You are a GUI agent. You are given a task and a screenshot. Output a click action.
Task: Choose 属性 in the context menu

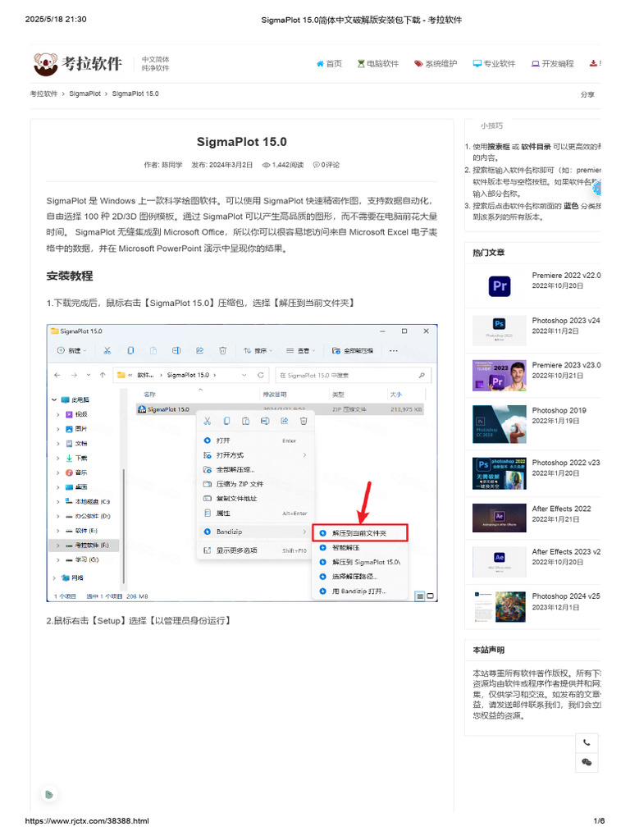(254, 514)
